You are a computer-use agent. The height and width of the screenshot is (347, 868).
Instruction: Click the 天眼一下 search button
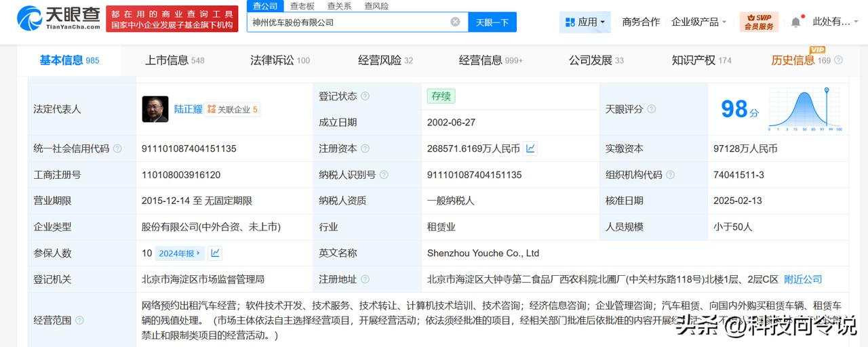coord(492,22)
